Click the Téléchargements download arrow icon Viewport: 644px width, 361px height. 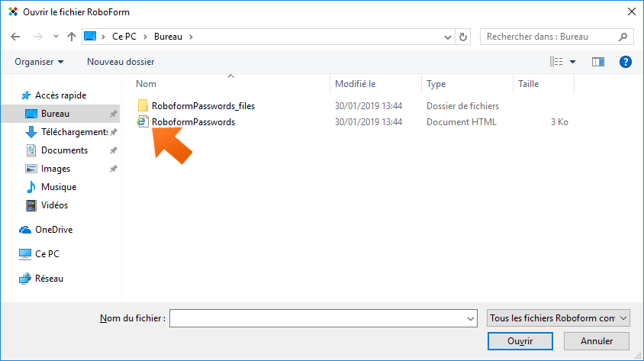(31, 132)
